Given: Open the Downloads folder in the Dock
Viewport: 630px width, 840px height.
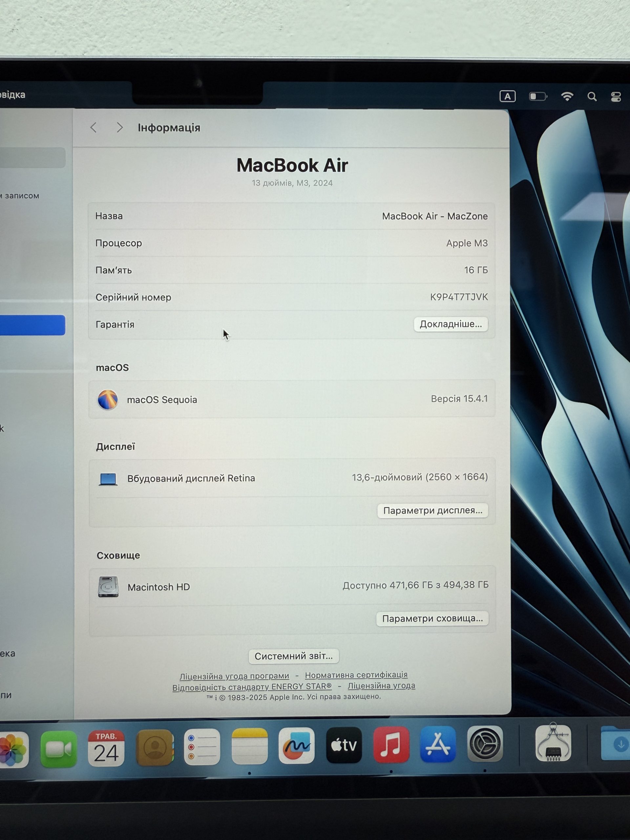Looking at the screenshot, I should point(616,743).
